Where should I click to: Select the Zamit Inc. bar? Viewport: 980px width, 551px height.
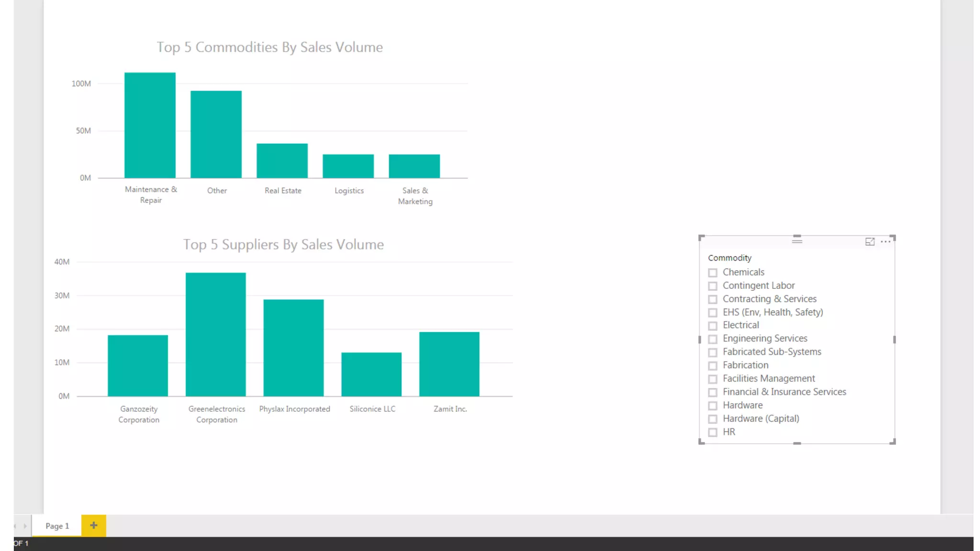(449, 364)
